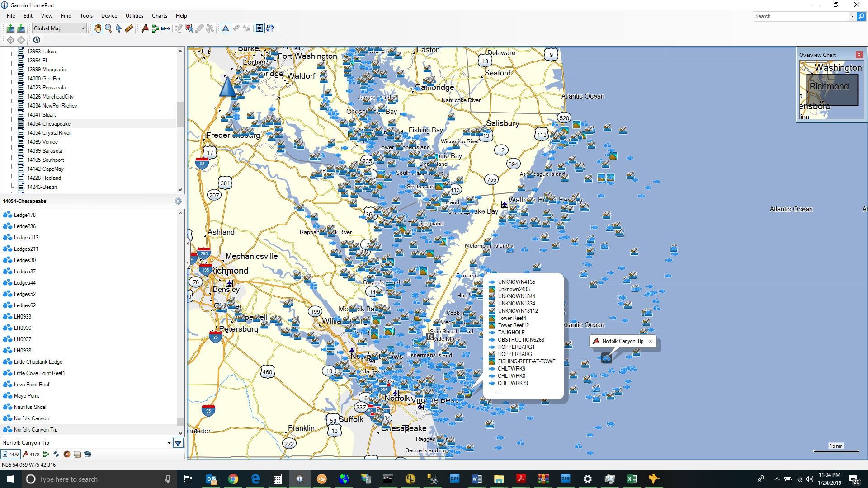
Task: Open the Utilities menu
Action: (x=134, y=16)
